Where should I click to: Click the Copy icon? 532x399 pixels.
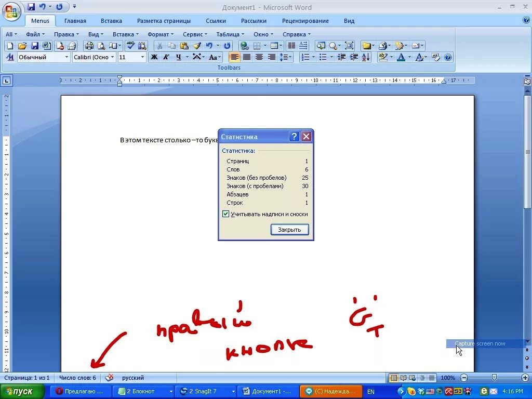coord(171,46)
